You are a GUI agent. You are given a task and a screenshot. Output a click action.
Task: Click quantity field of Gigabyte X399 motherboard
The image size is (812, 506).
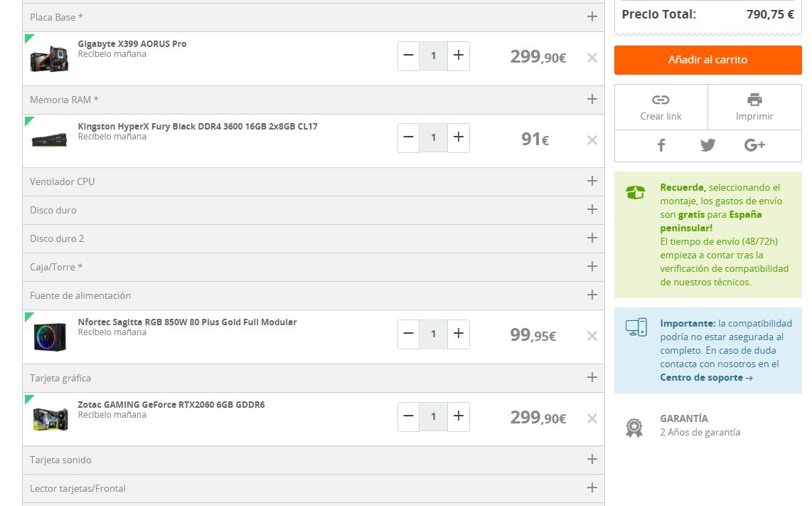click(x=434, y=56)
